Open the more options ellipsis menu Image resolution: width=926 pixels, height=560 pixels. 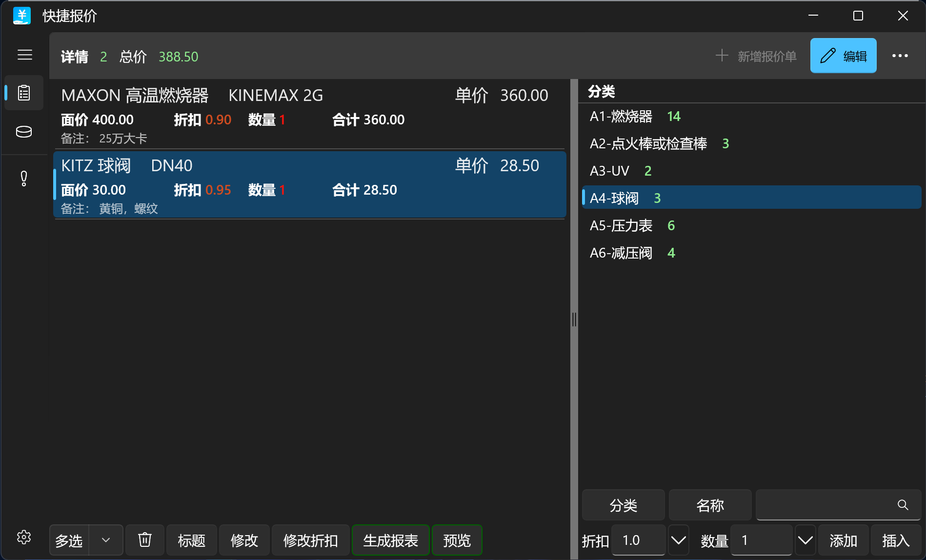[x=900, y=56]
